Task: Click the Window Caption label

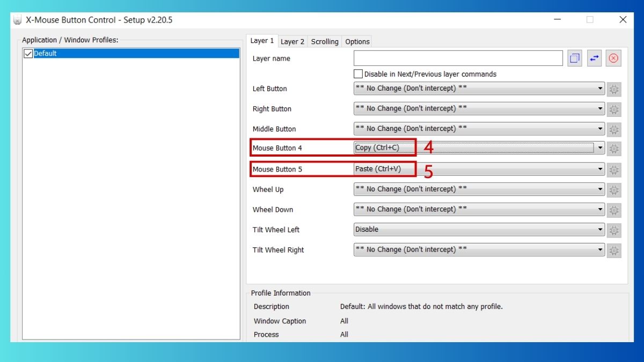Action: pyautogui.click(x=280, y=321)
